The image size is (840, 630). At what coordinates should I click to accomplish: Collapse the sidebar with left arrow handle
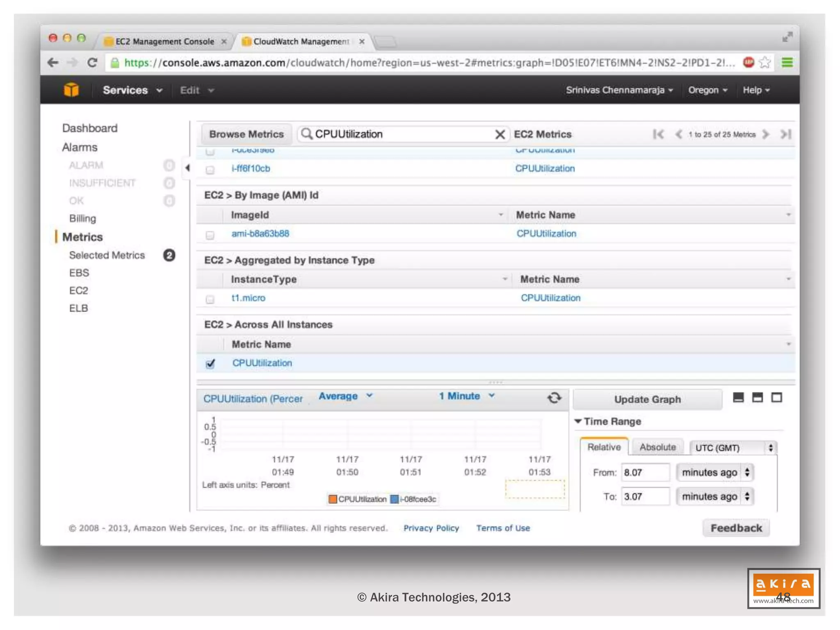point(187,167)
